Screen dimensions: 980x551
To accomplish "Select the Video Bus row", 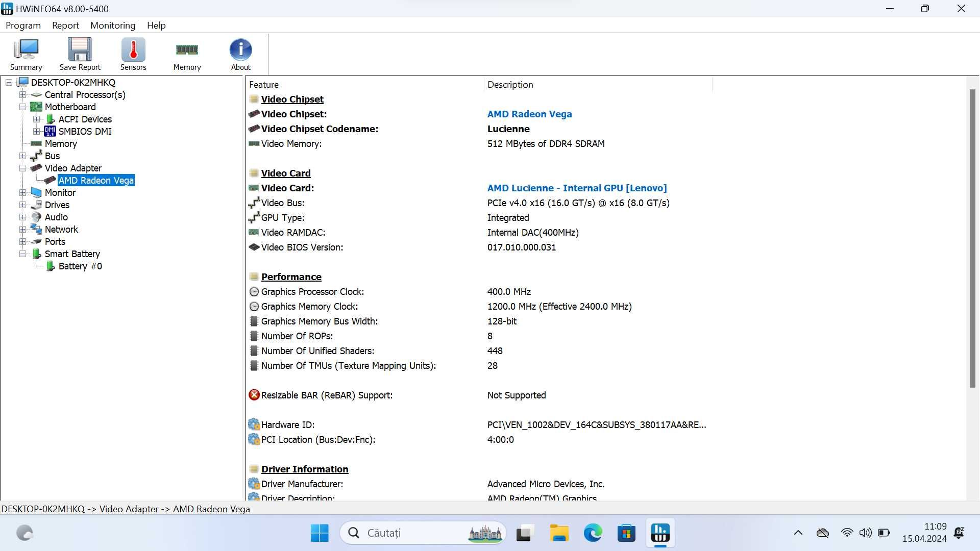I will pos(480,203).
